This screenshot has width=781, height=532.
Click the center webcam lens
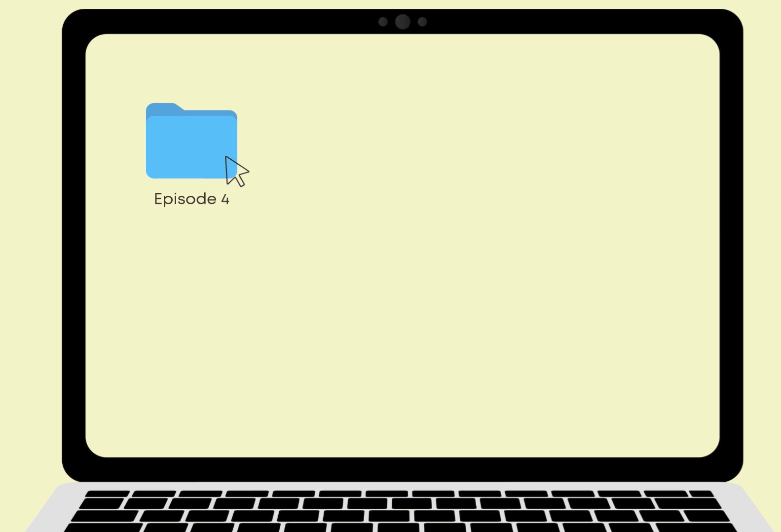pyautogui.click(x=403, y=22)
